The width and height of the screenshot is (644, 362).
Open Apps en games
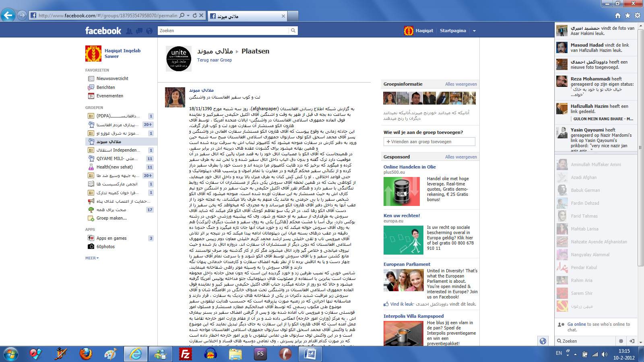point(111,238)
